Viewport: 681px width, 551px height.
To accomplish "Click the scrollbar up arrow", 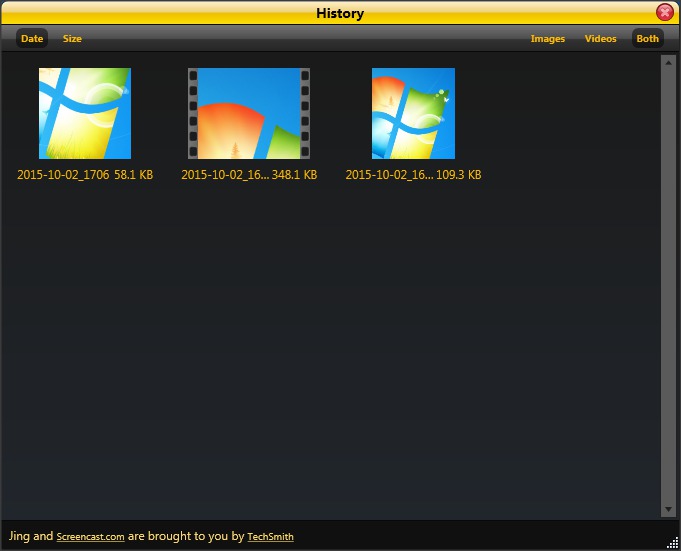I will tap(668, 63).
